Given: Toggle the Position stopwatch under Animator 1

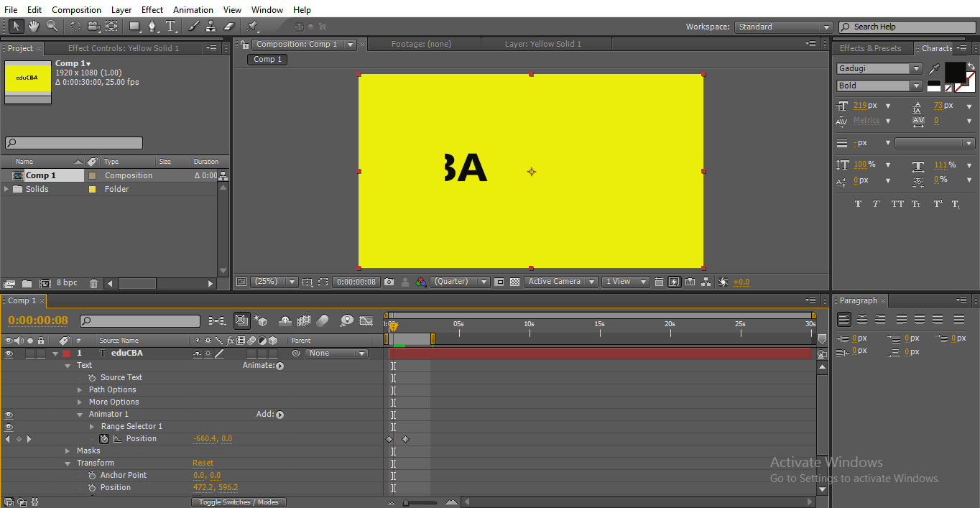Looking at the screenshot, I should pyautogui.click(x=104, y=438).
